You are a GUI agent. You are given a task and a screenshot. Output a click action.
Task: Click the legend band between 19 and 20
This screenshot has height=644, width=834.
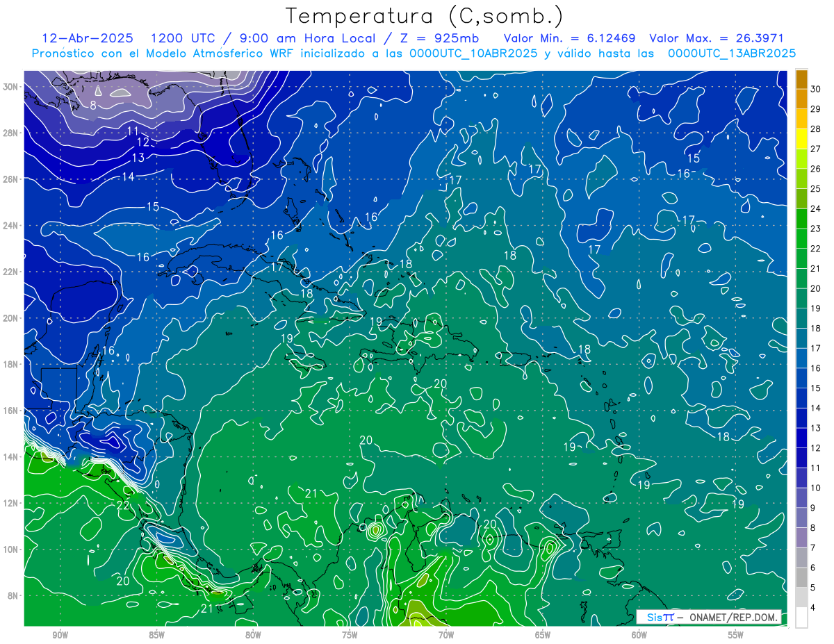click(x=801, y=298)
